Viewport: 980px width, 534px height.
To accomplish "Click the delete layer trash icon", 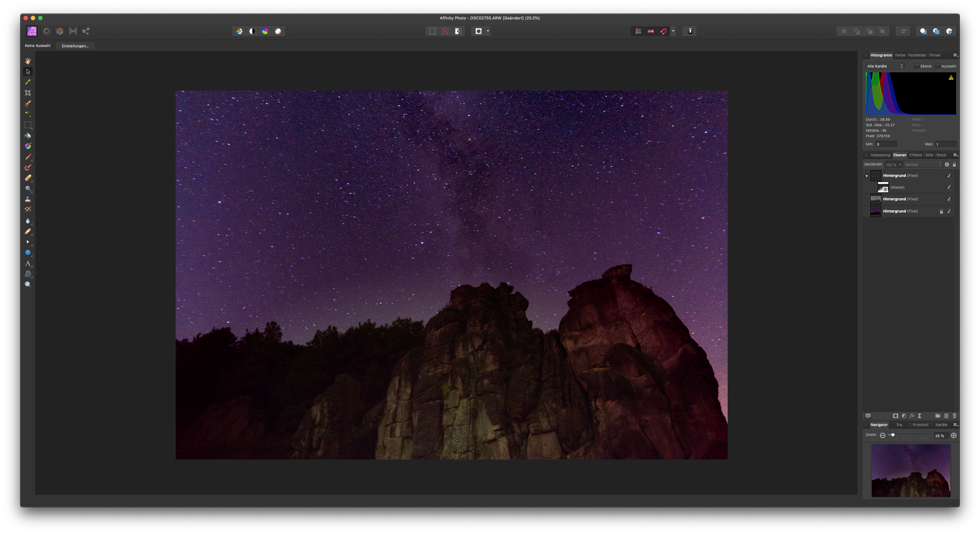I will tap(954, 415).
